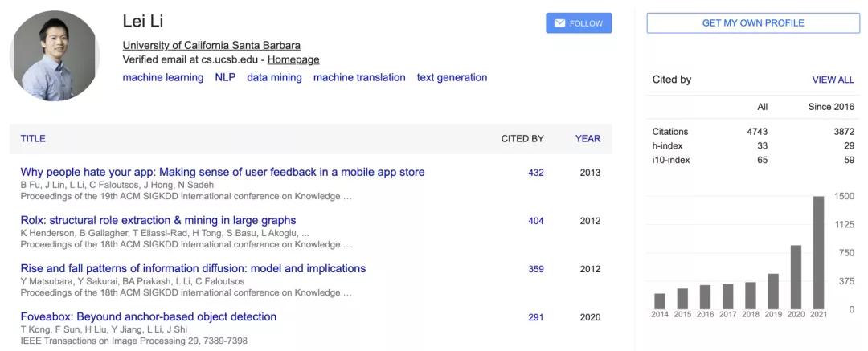Select the machine learning interest tag
The image size is (868, 351).
tap(162, 77)
